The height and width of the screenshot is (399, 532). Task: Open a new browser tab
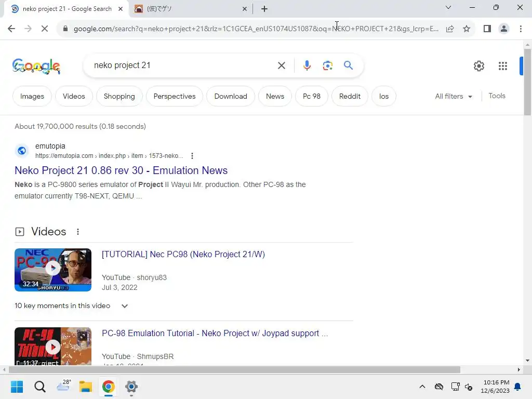click(264, 9)
